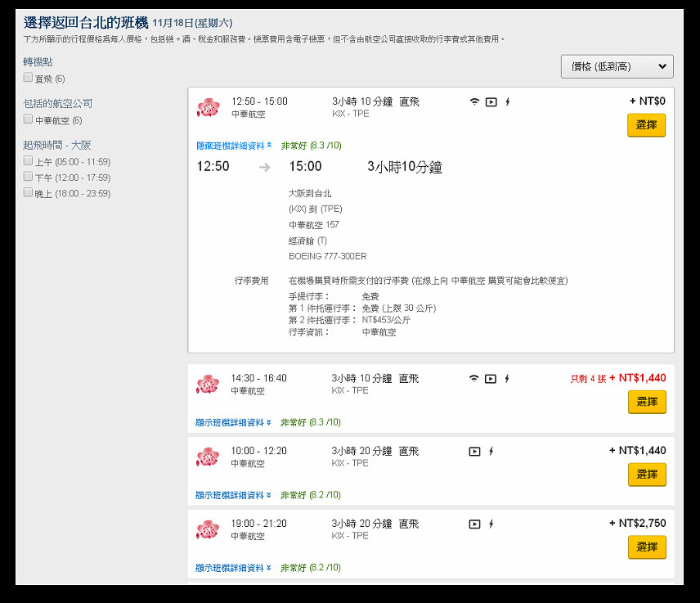Click the 大阪到台北 route text

point(310,193)
